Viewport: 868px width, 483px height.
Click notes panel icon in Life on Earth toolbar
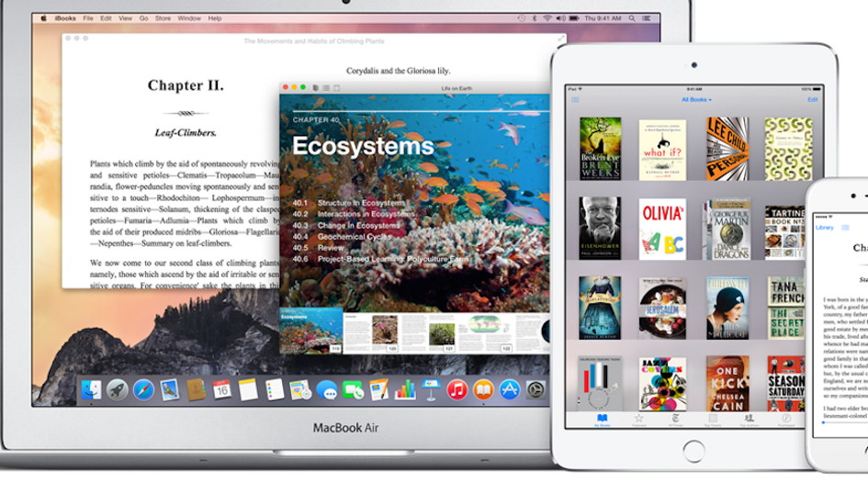tap(336, 88)
